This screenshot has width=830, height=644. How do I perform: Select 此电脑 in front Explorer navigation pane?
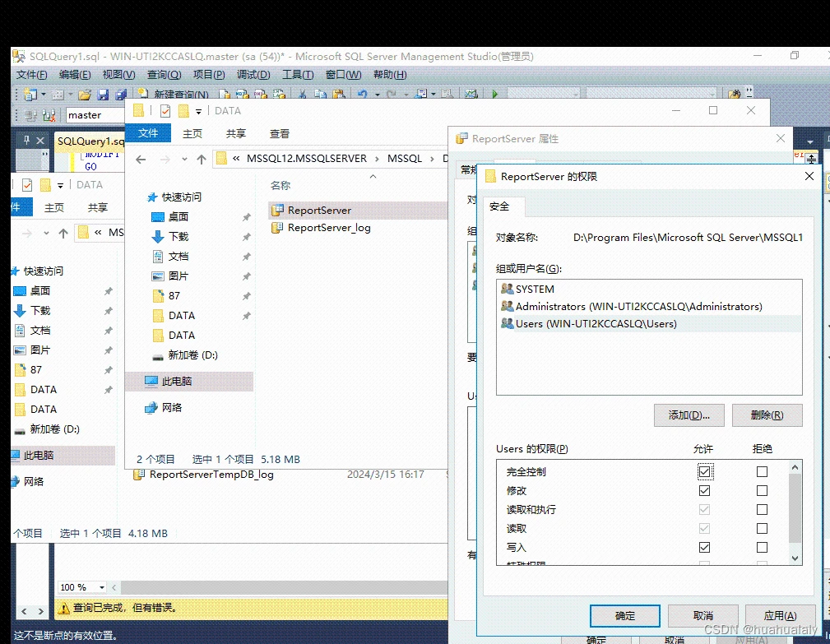point(177,381)
